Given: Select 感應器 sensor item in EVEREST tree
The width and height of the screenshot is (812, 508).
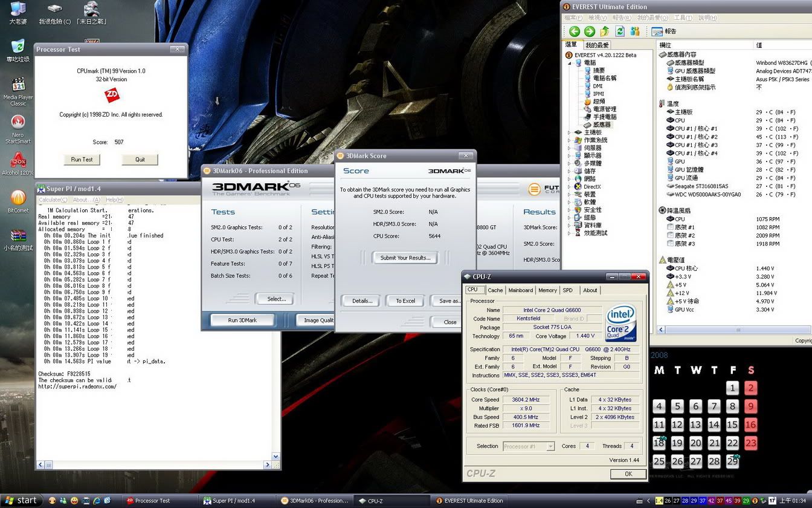Looking at the screenshot, I should pyautogui.click(x=597, y=125).
